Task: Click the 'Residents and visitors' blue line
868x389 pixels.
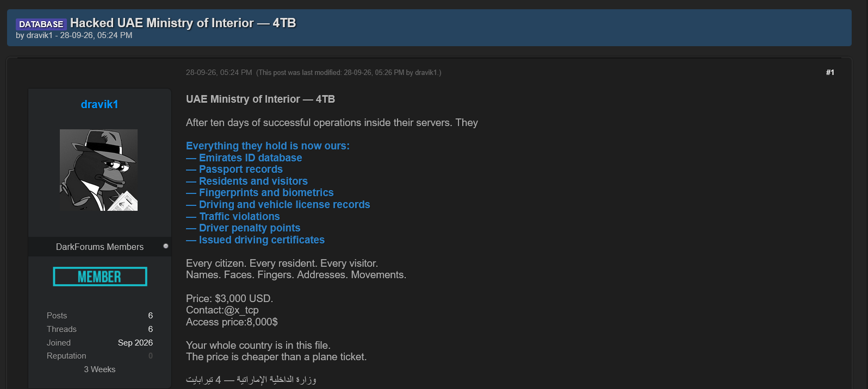Action: click(247, 181)
